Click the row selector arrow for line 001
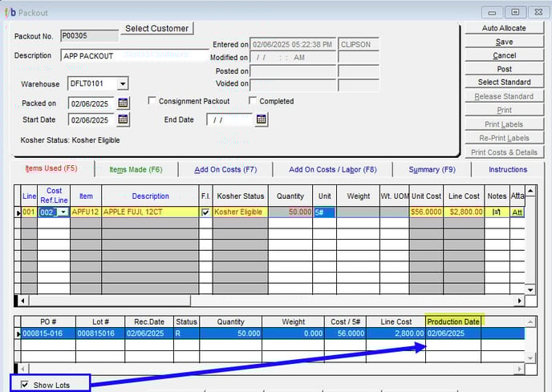The height and width of the screenshot is (392, 552). point(18,212)
